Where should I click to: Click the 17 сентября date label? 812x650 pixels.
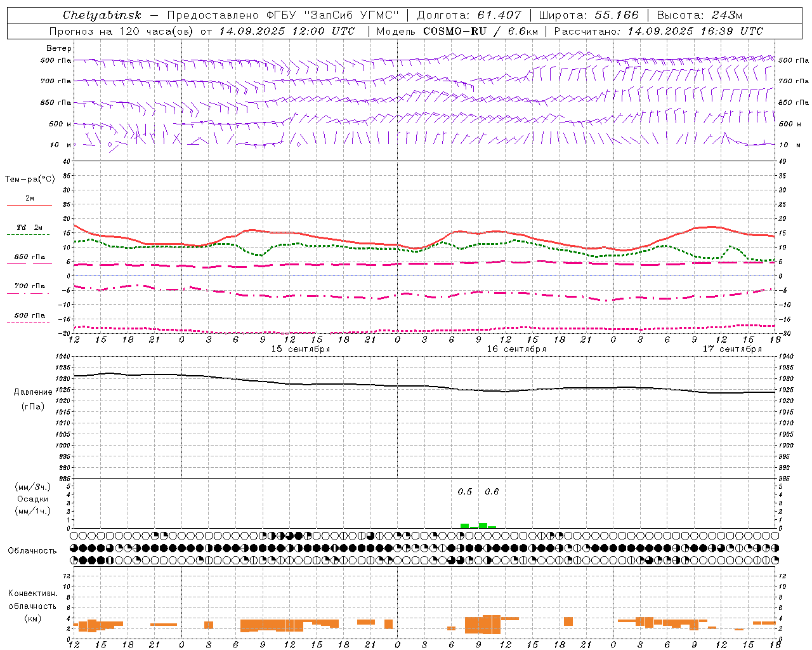point(732,349)
